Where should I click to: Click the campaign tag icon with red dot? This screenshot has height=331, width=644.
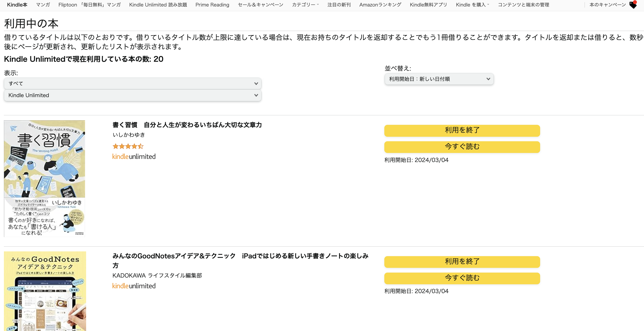point(633,5)
